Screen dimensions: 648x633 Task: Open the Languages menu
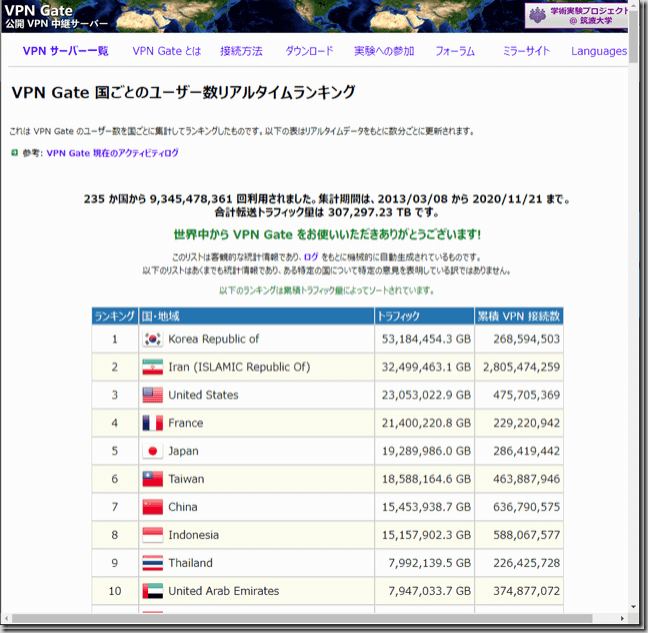(x=598, y=51)
